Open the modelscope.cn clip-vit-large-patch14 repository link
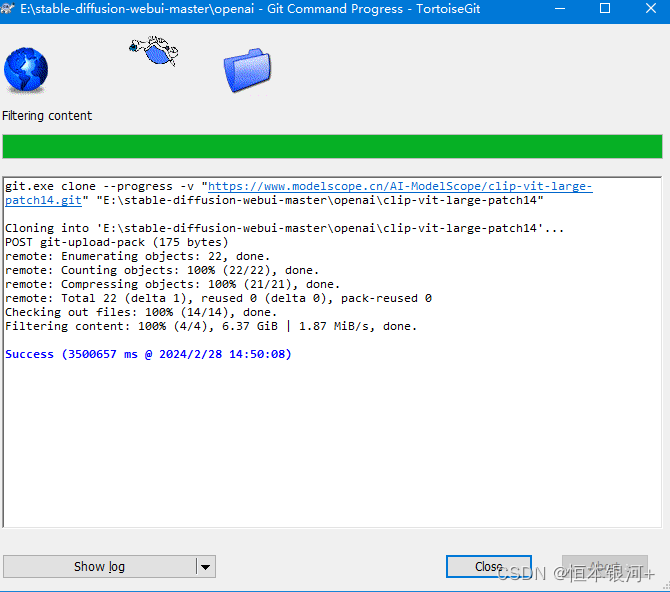The height and width of the screenshot is (592, 670). pyautogui.click(x=399, y=186)
